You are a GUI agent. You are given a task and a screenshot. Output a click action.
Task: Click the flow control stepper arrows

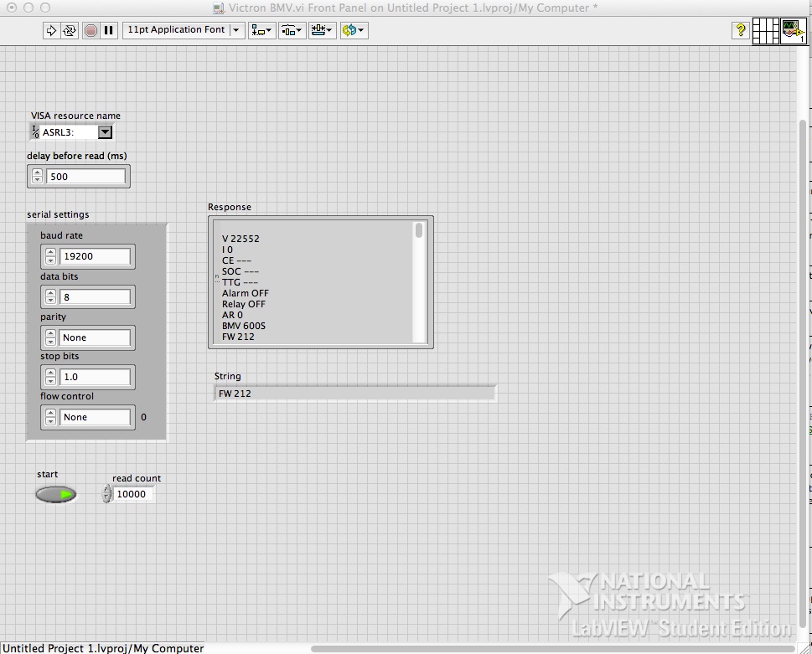[x=50, y=417]
